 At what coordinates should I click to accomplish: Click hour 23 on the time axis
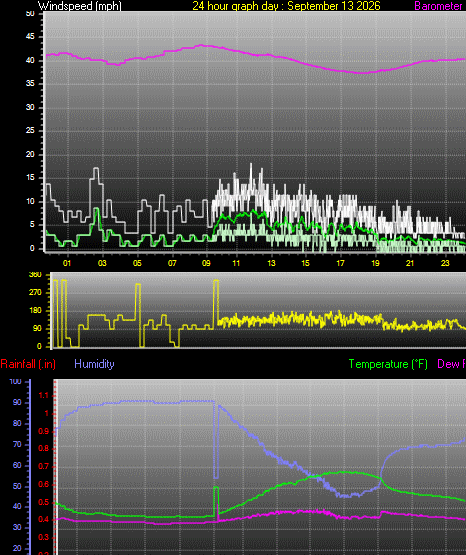pyautogui.click(x=445, y=263)
